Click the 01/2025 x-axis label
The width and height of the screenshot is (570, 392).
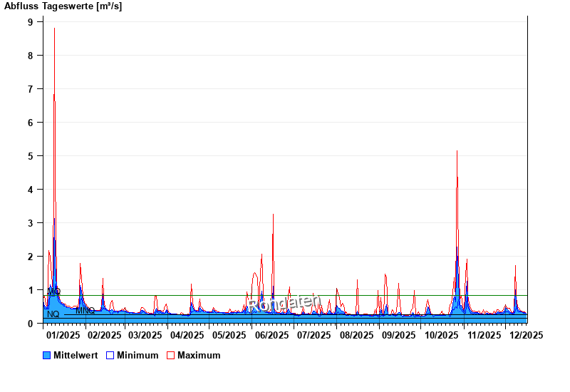coord(63,335)
